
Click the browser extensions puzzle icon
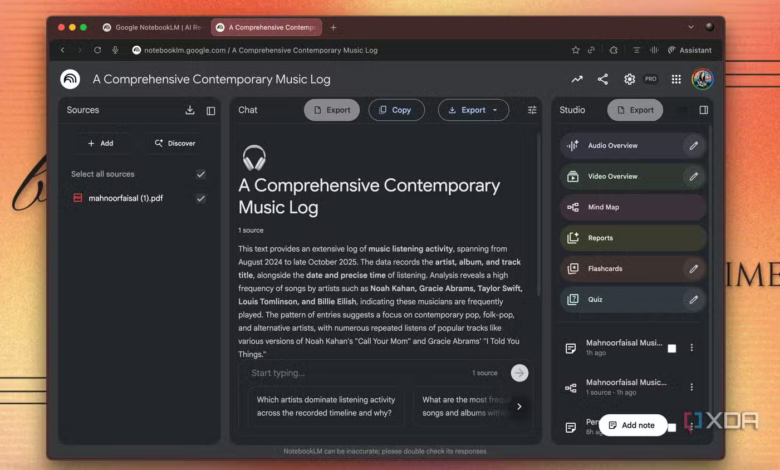pyautogui.click(x=613, y=50)
